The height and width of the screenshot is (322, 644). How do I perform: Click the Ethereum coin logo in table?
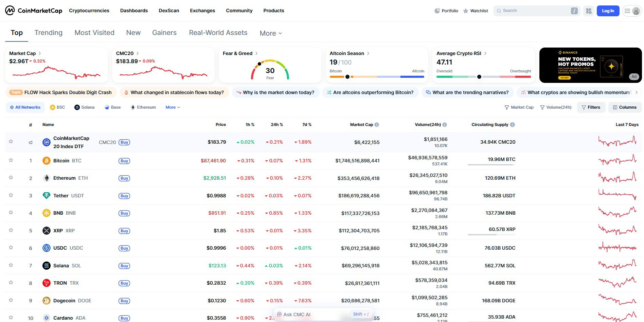[47, 178]
